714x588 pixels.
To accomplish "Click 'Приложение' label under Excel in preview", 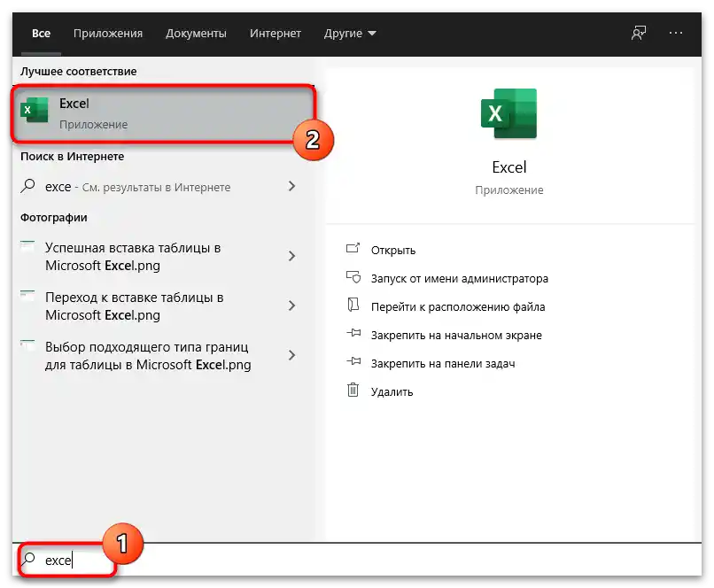I will point(509,190).
